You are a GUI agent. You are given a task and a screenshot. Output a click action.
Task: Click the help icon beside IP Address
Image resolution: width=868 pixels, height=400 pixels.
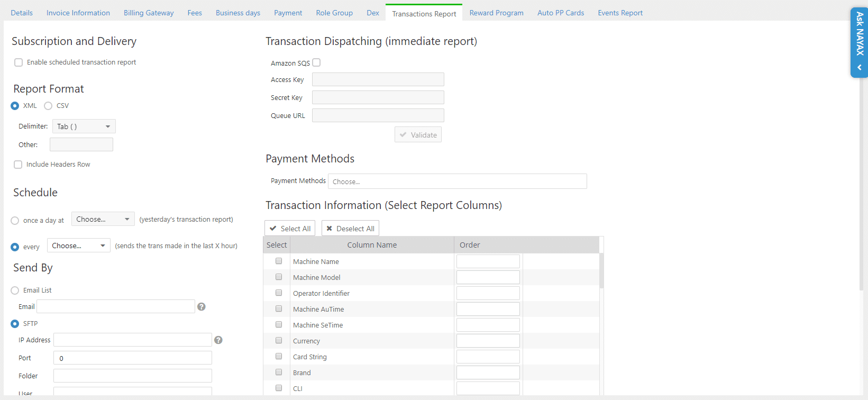pos(218,340)
